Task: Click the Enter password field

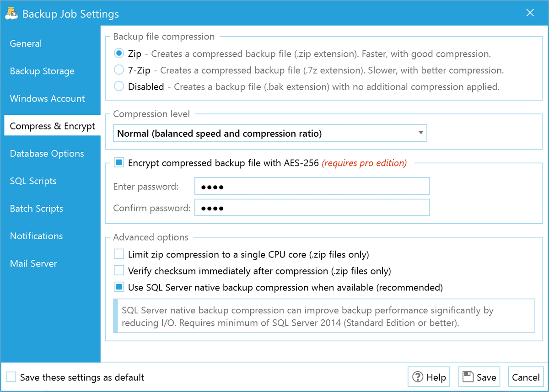Action: point(312,187)
